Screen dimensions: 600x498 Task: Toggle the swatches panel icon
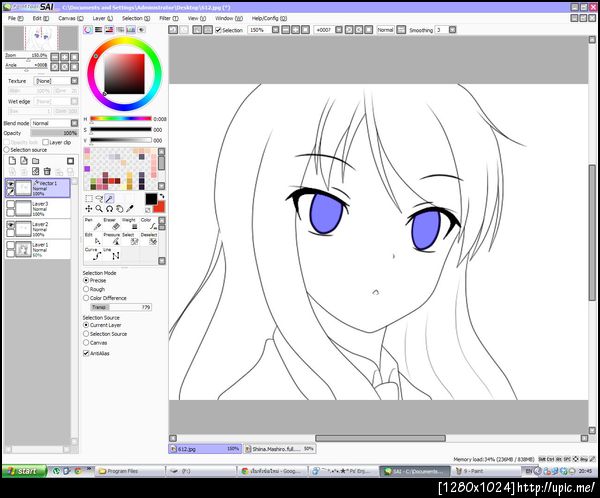point(131,29)
